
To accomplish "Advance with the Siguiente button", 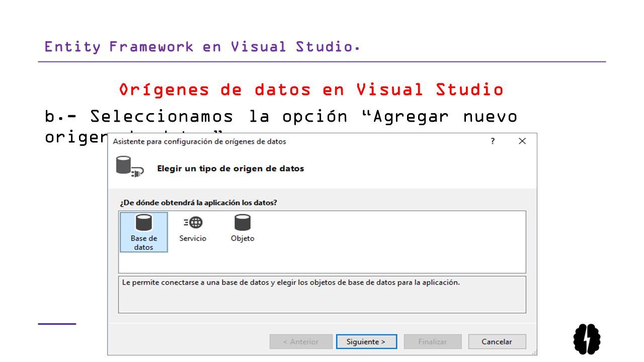I will 366,341.
